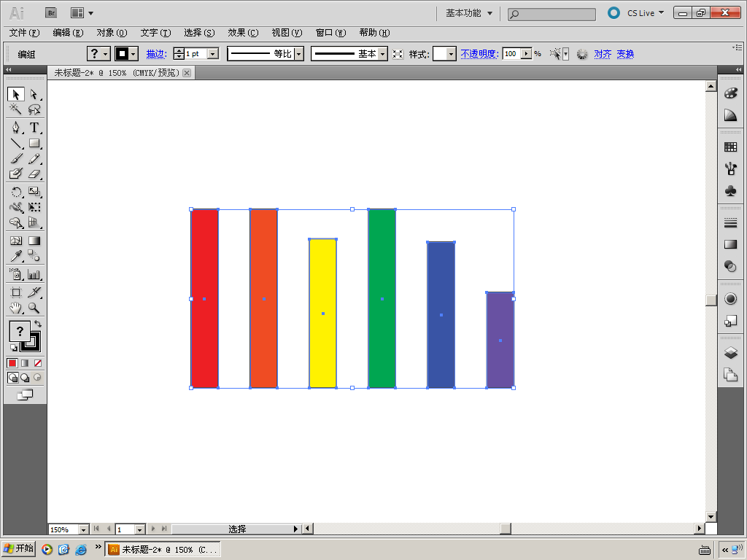The height and width of the screenshot is (560, 747).
Task: Select the Pencil tool
Action: (x=34, y=158)
